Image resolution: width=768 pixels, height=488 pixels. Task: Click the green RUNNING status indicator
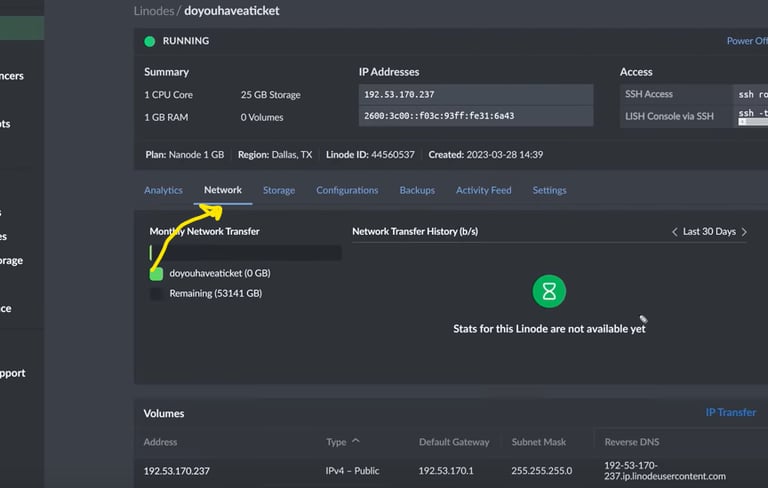point(149,41)
